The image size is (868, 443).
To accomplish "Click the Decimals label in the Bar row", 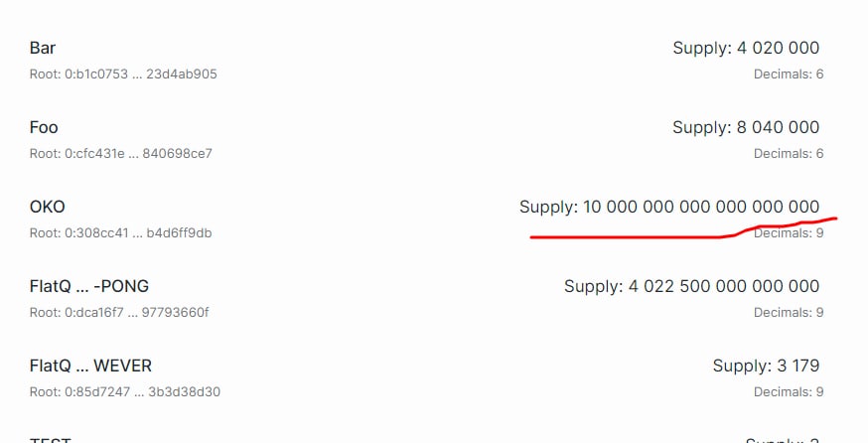I will click(789, 74).
